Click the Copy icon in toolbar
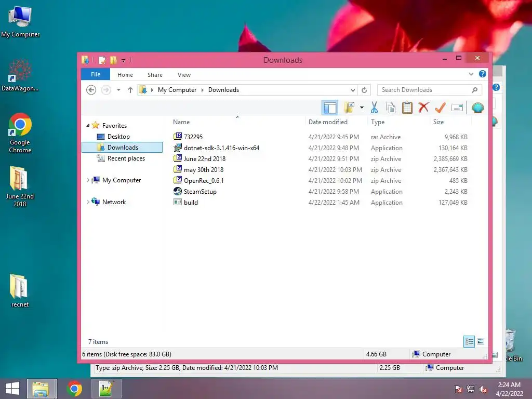 pos(391,108)
